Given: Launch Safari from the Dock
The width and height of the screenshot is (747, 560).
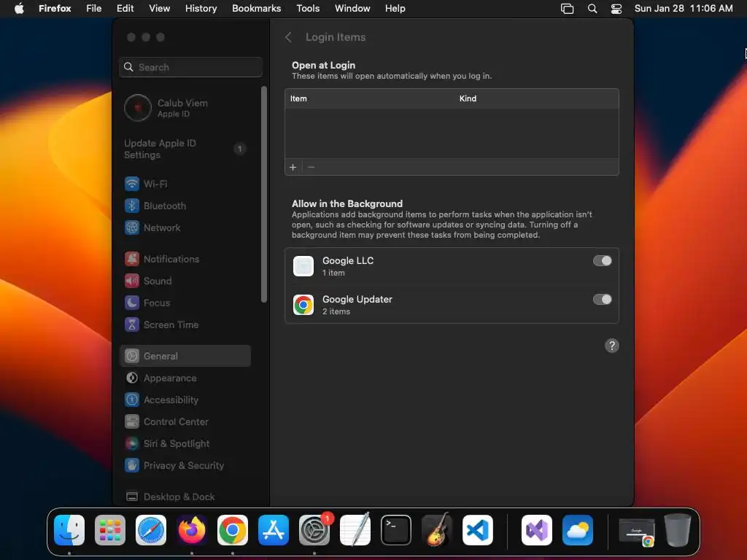Looking at the screenshot, I should 151,530.
